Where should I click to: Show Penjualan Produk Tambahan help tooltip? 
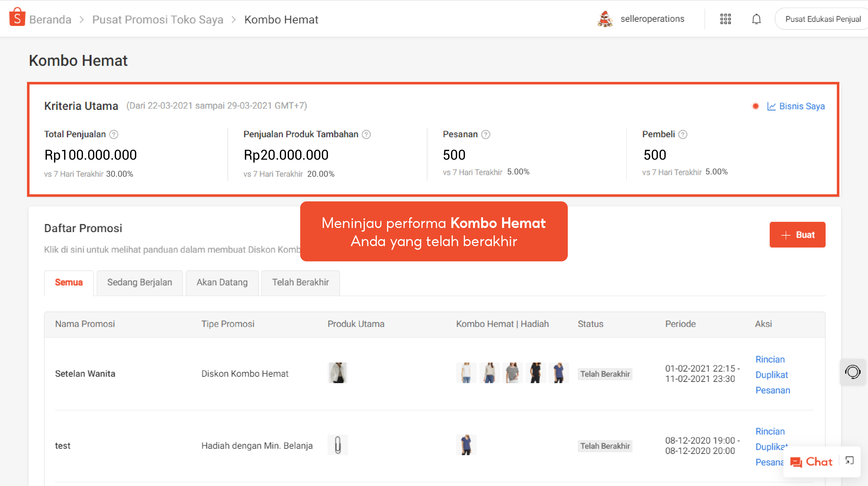click(366, 135)
